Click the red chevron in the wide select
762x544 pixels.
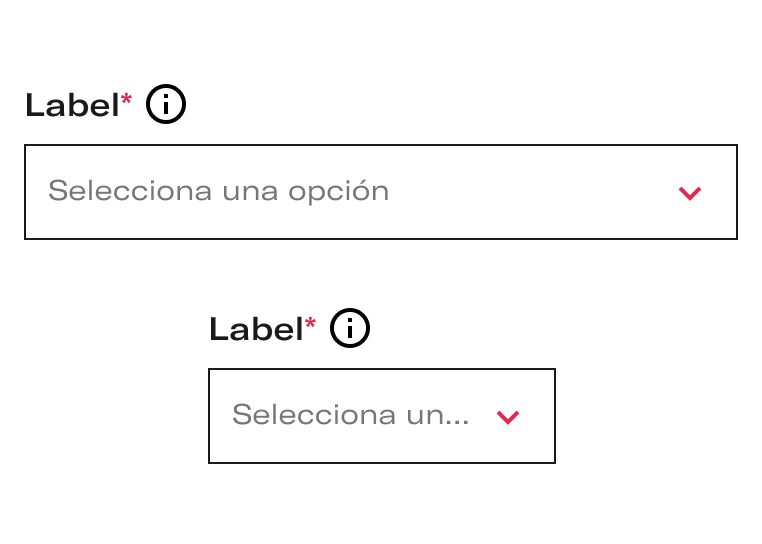690,193
